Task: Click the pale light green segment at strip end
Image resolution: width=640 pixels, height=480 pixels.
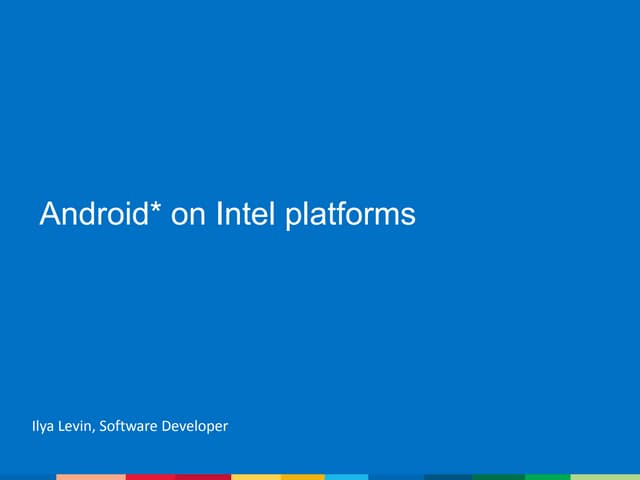Action: (x=604, y=477)
